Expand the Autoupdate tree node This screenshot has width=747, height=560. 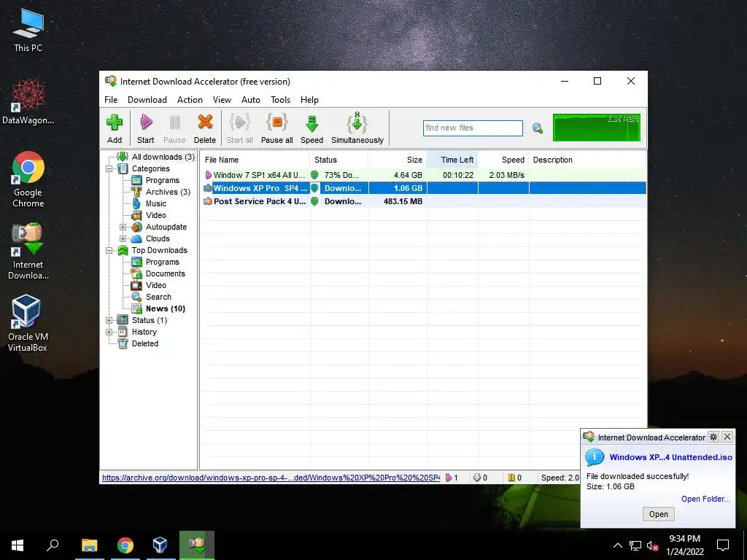point(123,227)
